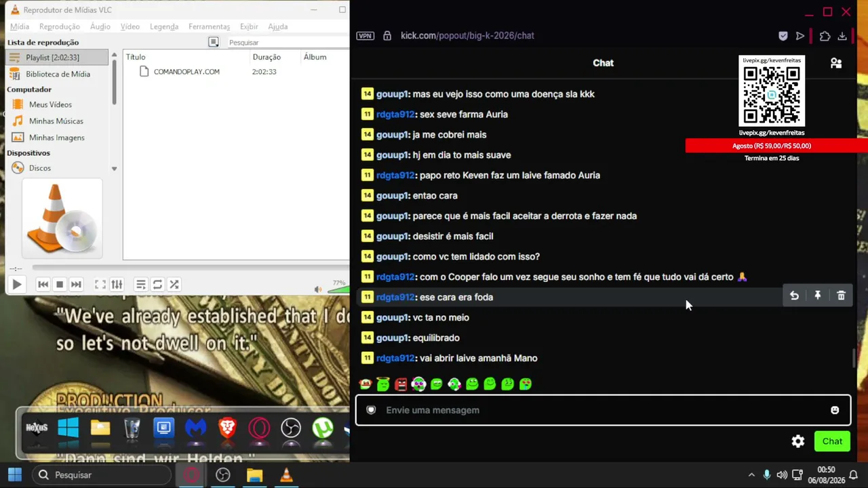Open the browser privacy shield icon
868x488 pixels.
783,36
